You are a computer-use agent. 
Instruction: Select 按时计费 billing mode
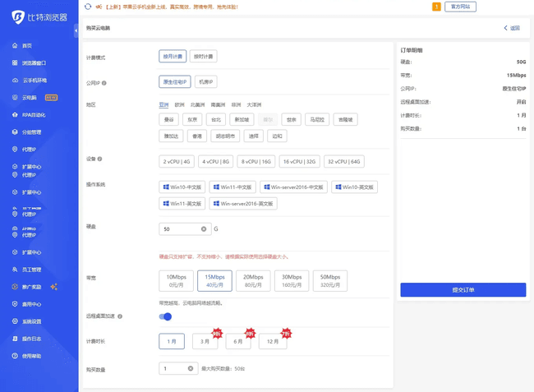(203, 56)
